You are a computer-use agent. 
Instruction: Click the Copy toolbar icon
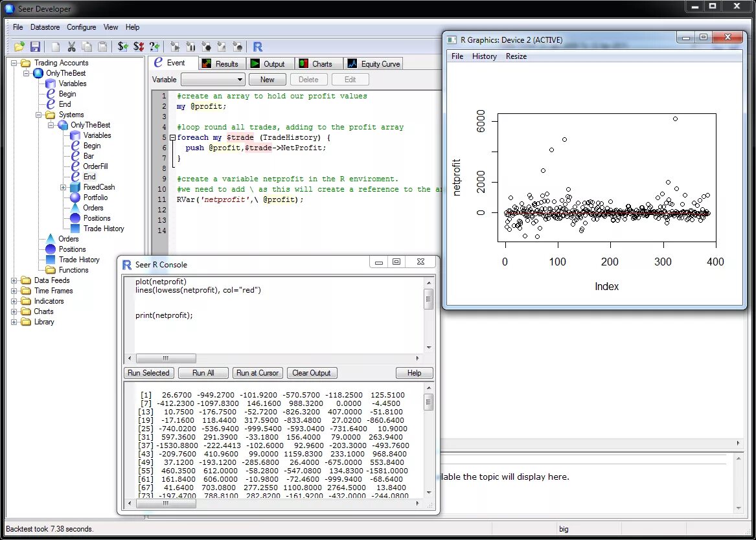[87, 46]
